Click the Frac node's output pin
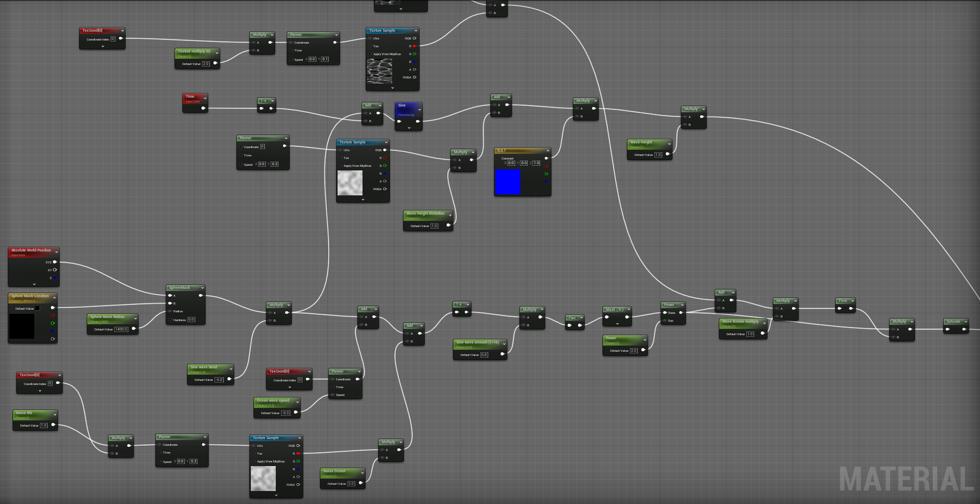Image resolution: width=980 pixels, height=504 pixels. coord(580,325)
